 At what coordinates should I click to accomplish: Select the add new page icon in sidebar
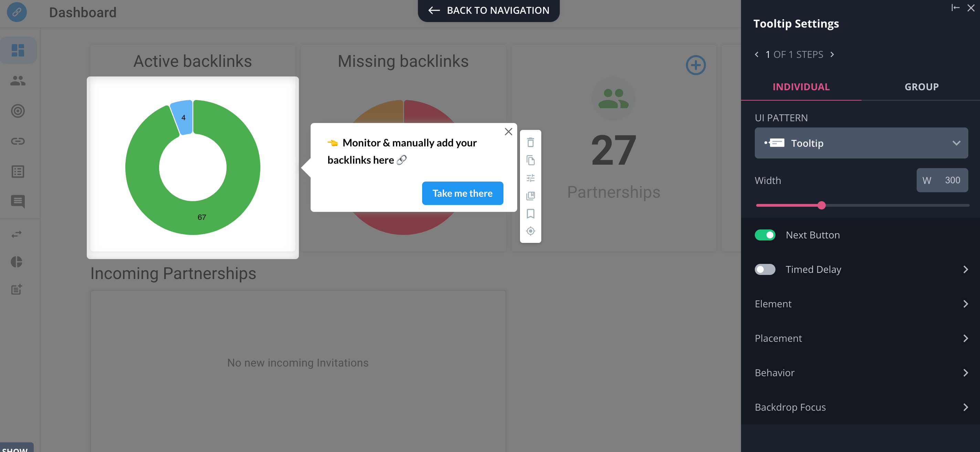pos(17,289)
